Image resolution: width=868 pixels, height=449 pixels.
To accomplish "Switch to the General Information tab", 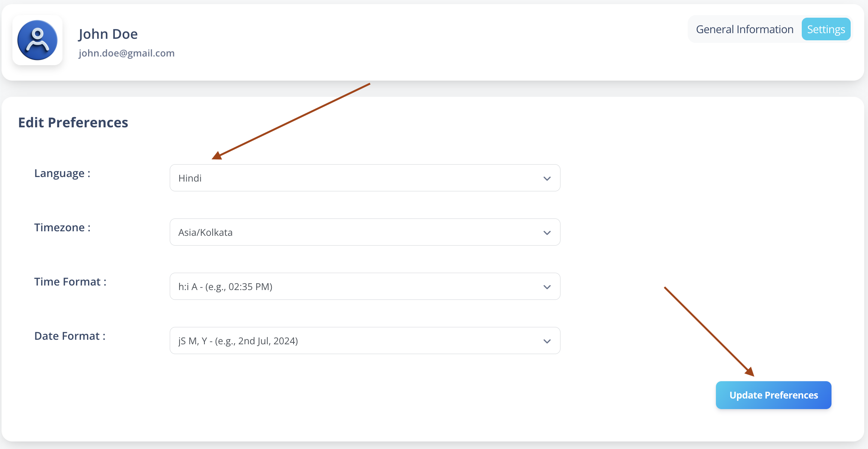I will tap(745, 29).
